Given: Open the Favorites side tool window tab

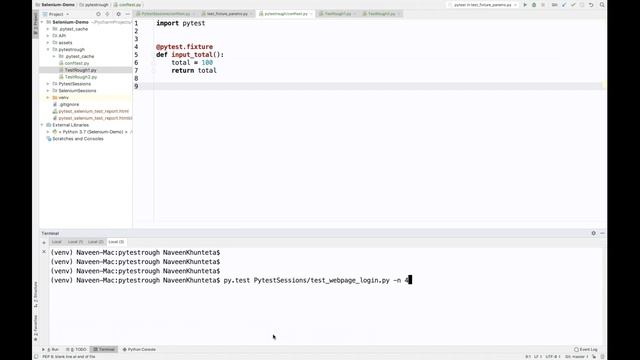Looking at the screenshot, I should [x=36, y=328].
